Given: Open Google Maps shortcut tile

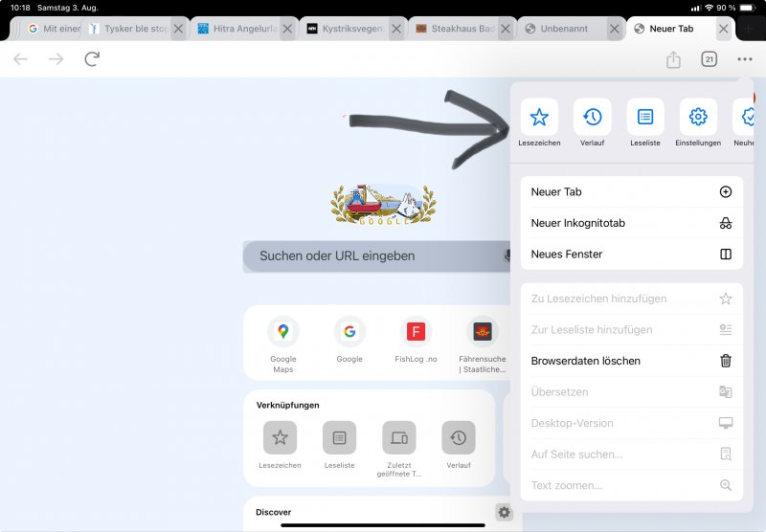Looking at the screenshot, I should tap(282, 344).
